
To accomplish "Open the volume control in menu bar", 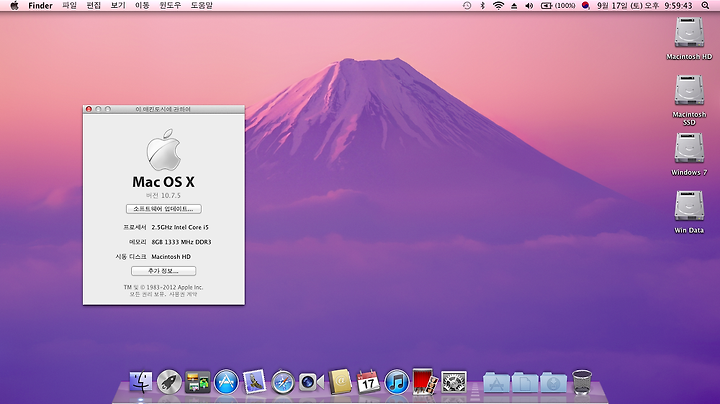I will click(529, 6).
